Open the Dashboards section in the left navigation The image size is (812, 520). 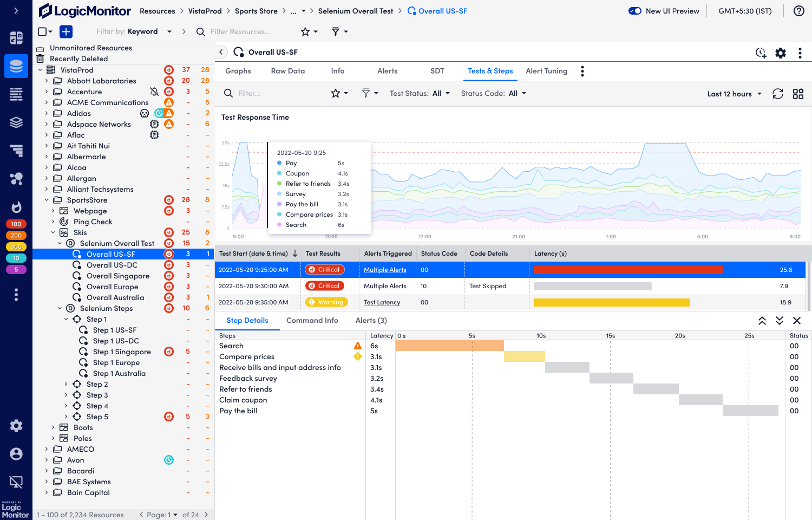tap(16, 38)
